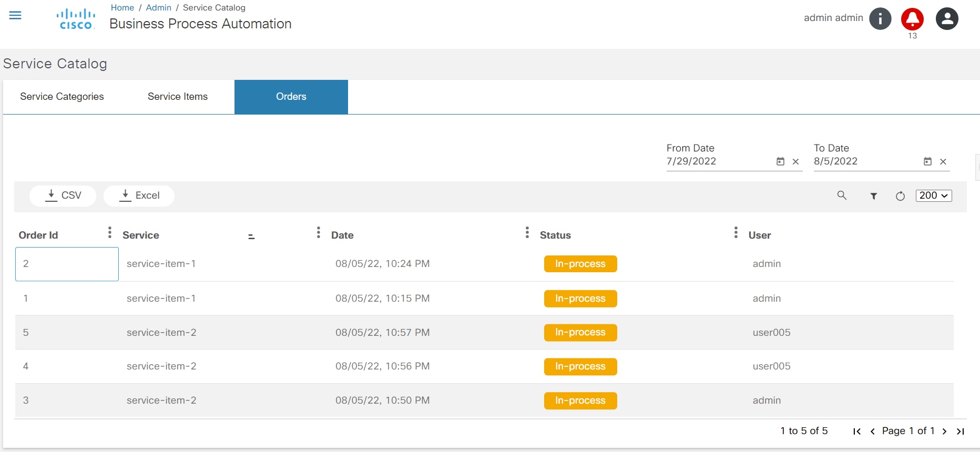This screenshot has width=980, height=452.
Task: Refresh the orders table
Action: point(900,196)
